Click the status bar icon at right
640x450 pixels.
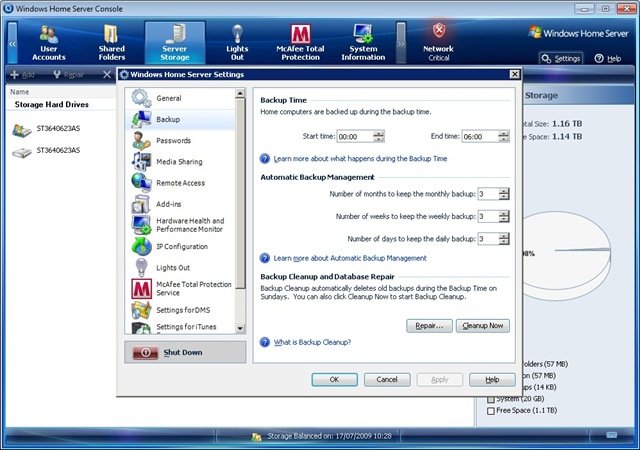(611, 435)
